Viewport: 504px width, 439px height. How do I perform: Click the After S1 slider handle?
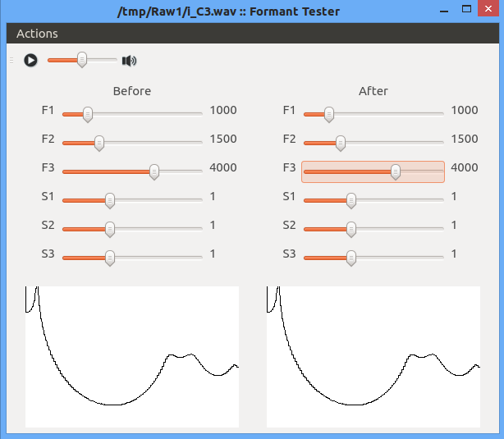point(351,200)
